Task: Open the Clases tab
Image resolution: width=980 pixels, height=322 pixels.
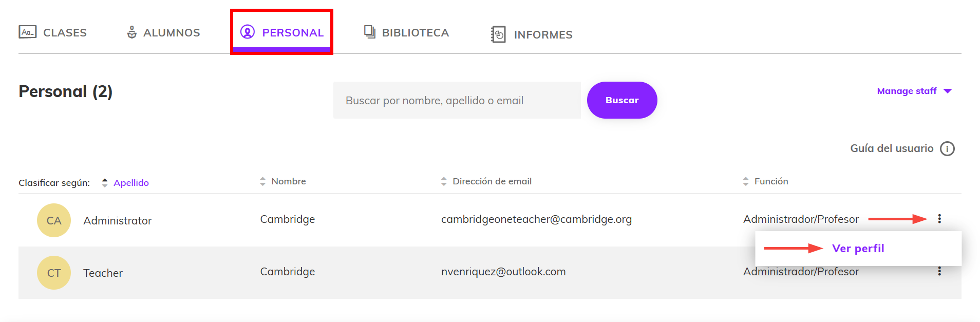Action: [x=52, y=32]
